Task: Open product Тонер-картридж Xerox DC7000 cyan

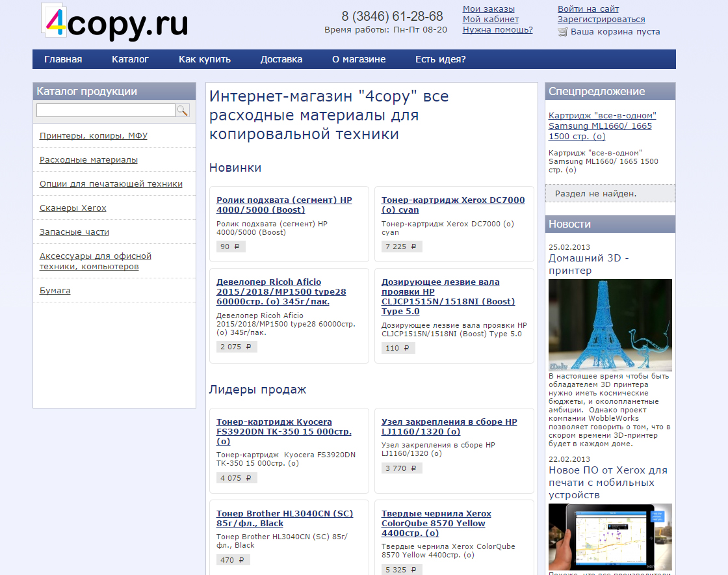Action: (453, 205)
